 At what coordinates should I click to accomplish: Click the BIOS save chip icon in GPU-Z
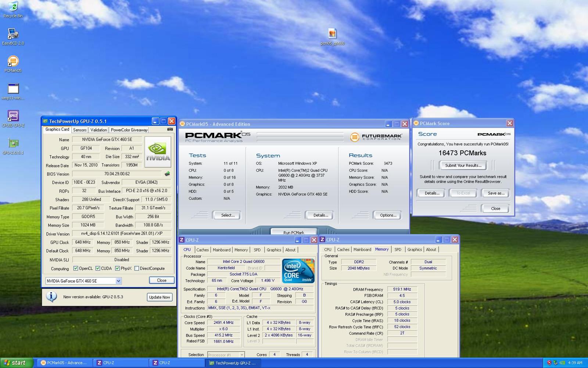167,174
